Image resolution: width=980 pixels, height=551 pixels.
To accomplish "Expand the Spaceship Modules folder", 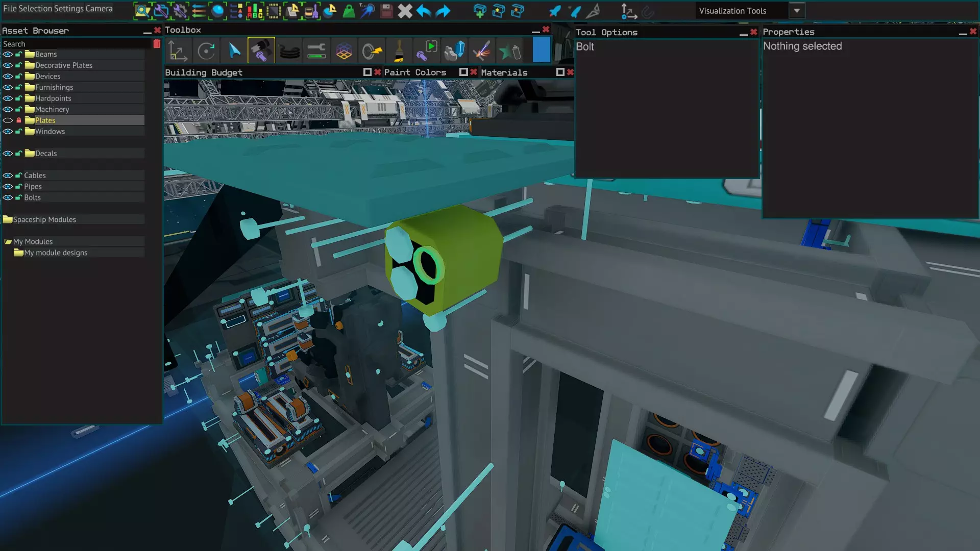I will 8,219.
